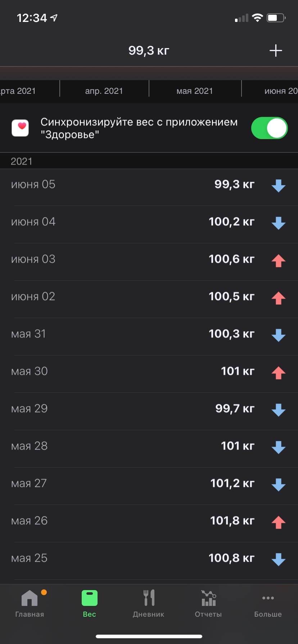Jump to июня 2021 month marker
This screenshot has height=644, width=298.
coord(281,91)
